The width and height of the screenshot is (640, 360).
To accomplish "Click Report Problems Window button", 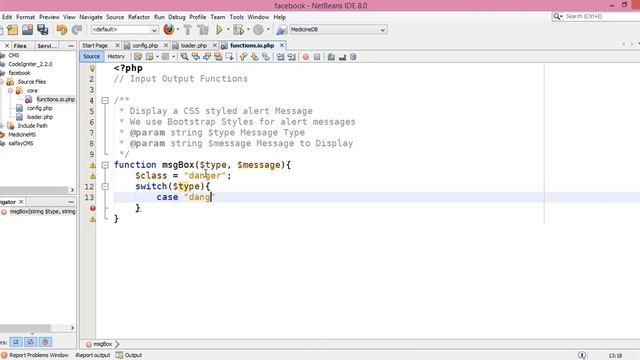I will 35,355.
